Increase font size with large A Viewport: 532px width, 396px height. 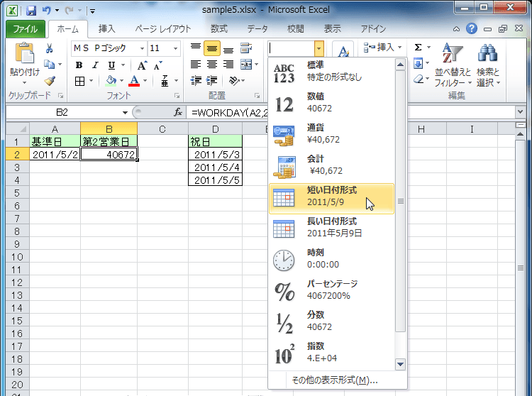[142, 65]
